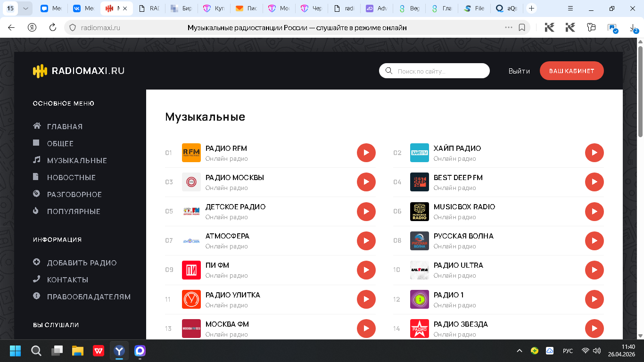Open the "Ваш кабинет" button

(x=571, y=71)
